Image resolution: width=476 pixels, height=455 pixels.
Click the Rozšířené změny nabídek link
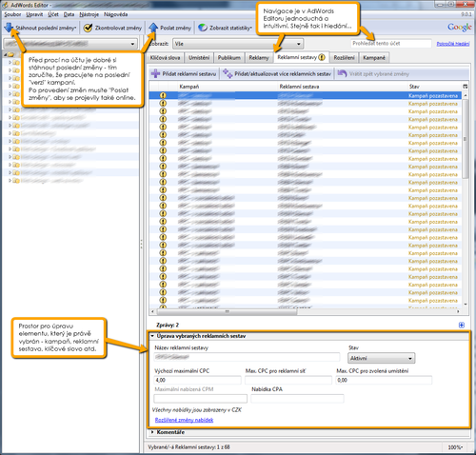coord(184,420)
